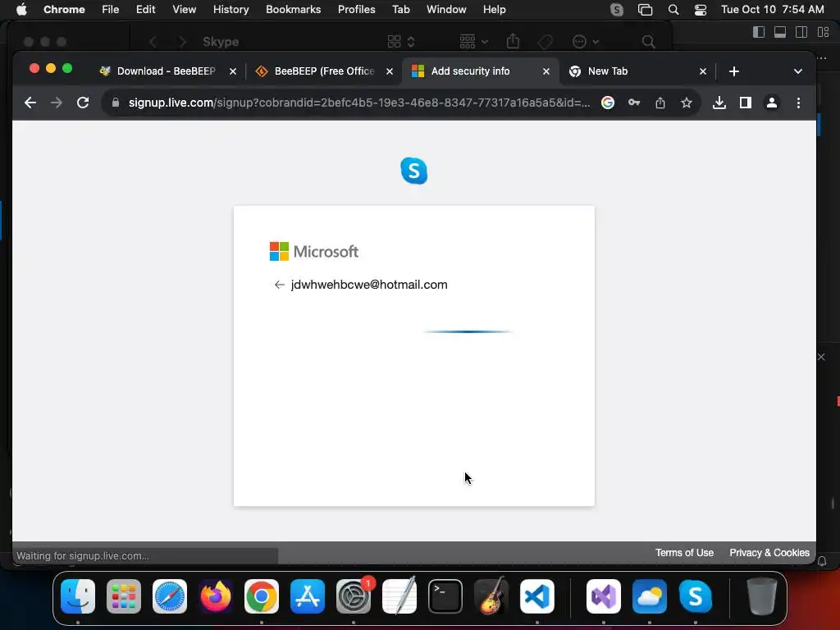The image size is (840, 630).
Task: Click search icon in background Skype window
Action: pyautogui.click(x=648, y=42)
